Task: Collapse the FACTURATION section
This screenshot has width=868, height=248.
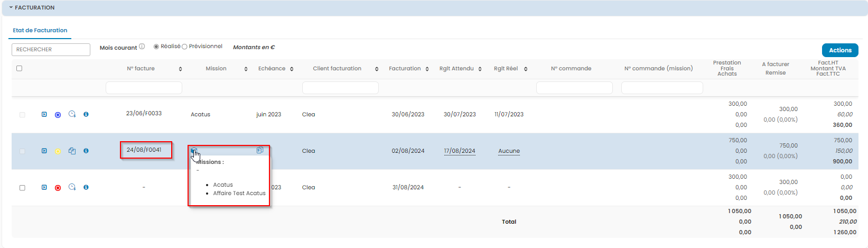Action: point(11,7)
